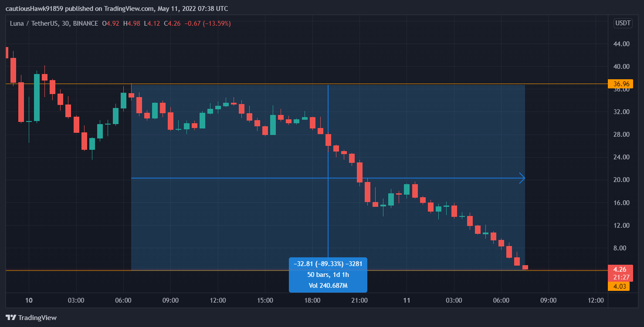Click the 21:00 label on the time axis
Viewport: 644px width, 327px height.
pos(359,300)
